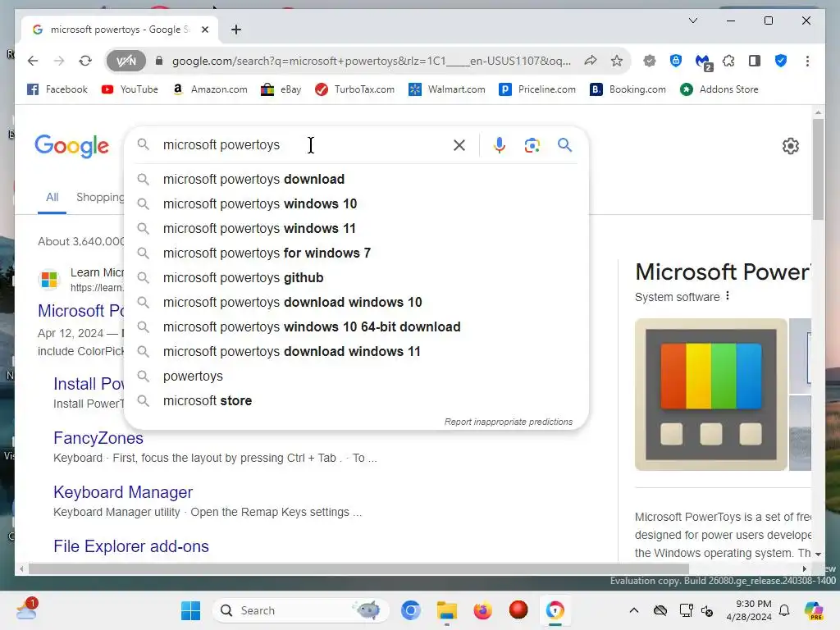Screen dimensions: 840x630
Task: Open the Booking.com bookmark
Action: click(628, 89)
